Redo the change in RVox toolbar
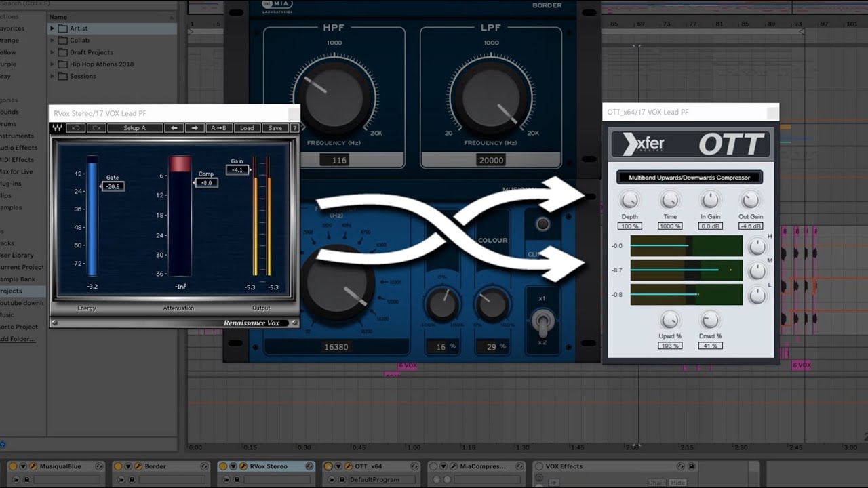868x488 pixels. pyautogui.click(x=96, y=128)
